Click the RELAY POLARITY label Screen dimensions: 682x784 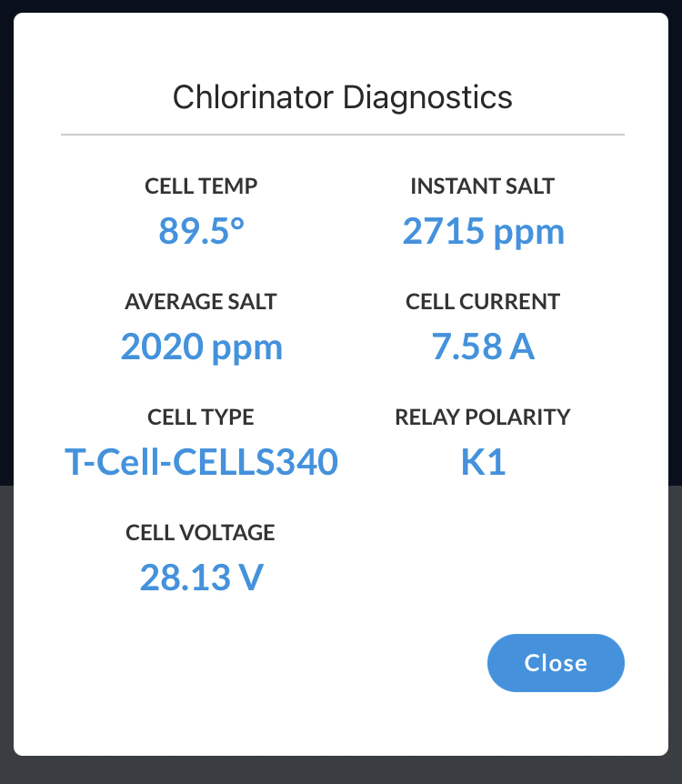tap(483, 417)
